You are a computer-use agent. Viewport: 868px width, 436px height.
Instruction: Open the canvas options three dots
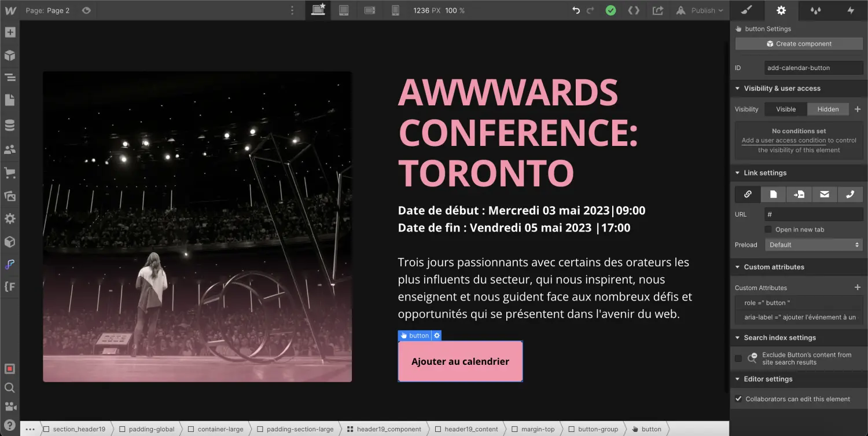click(x=292, y=10)
